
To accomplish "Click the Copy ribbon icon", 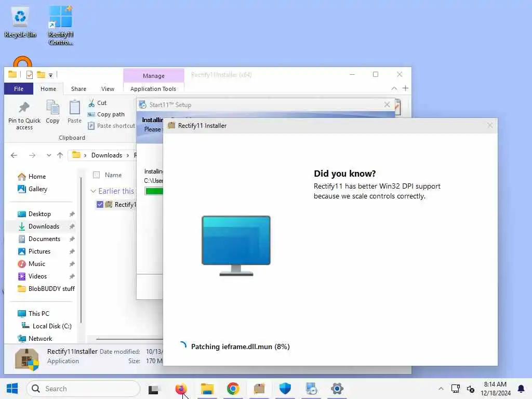I will click(52, 111).
